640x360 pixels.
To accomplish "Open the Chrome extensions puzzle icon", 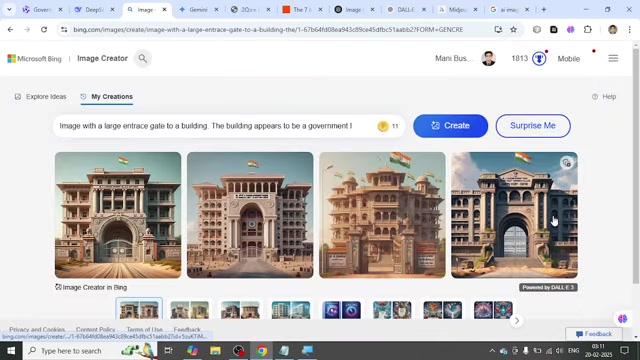I will pyautogui.click(x=588, y=29).
